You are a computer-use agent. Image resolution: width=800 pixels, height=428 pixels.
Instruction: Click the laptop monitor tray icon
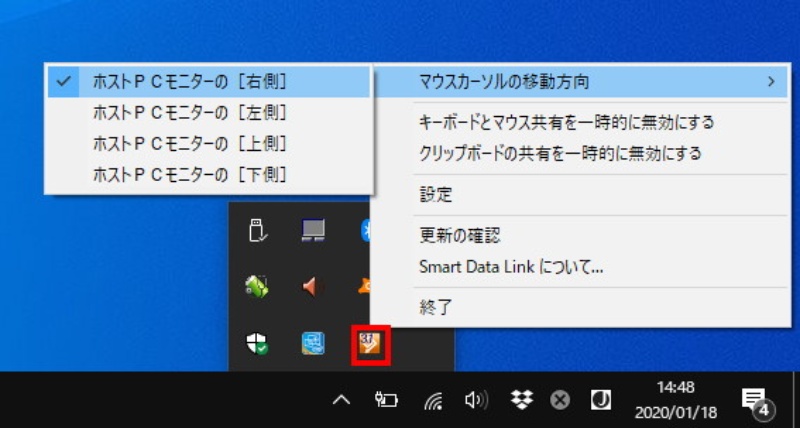click(313, 231)
